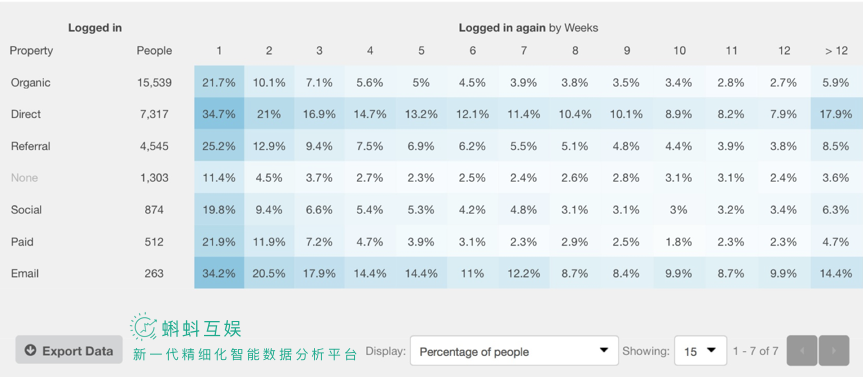Viewport: 863px width, 377px height.
Task: Click the People column header
Action: coord(154,51)
